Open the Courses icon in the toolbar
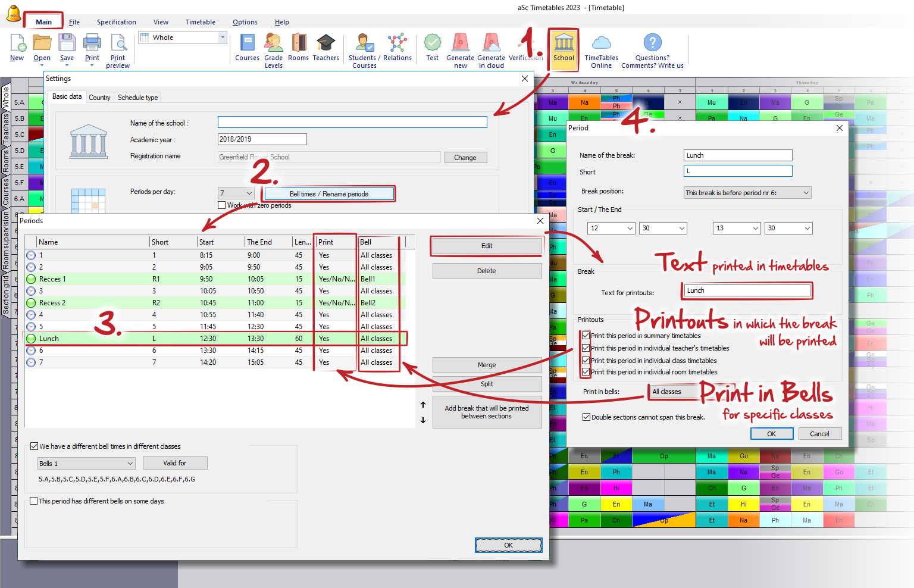Screen dimensions: 914x588 pos(247,43)
